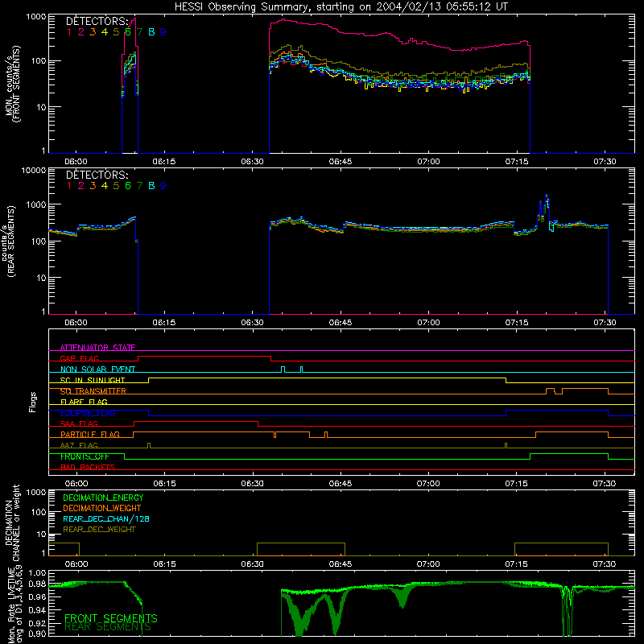Click the '0.98' livetime tick label
The image size is (644, 644).
pos(38,584)
